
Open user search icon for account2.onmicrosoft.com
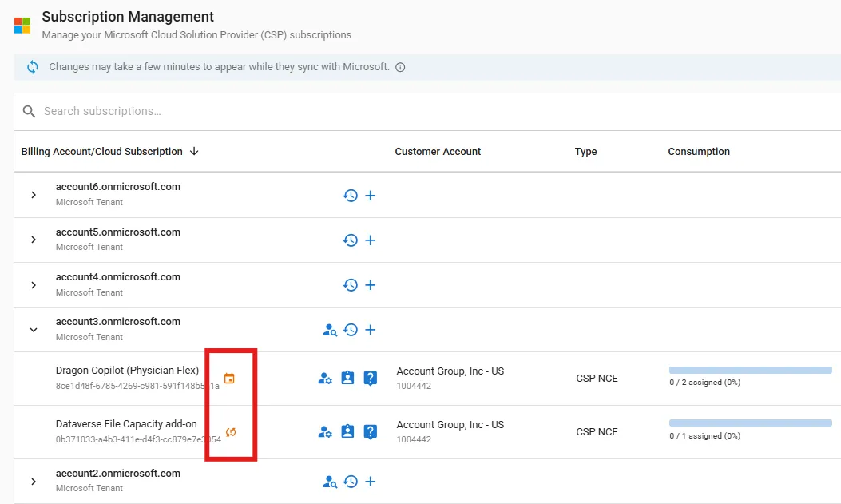pos(330,482)
